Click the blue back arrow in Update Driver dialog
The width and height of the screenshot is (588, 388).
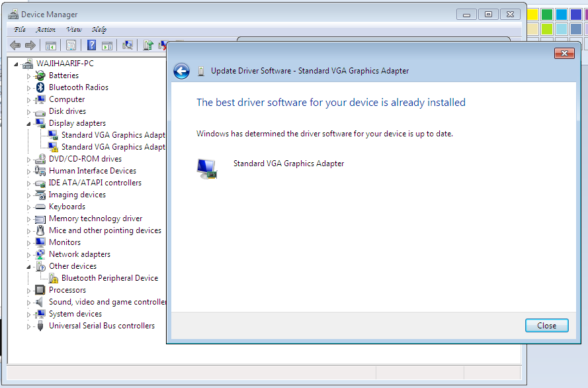[x=181, y=71]
